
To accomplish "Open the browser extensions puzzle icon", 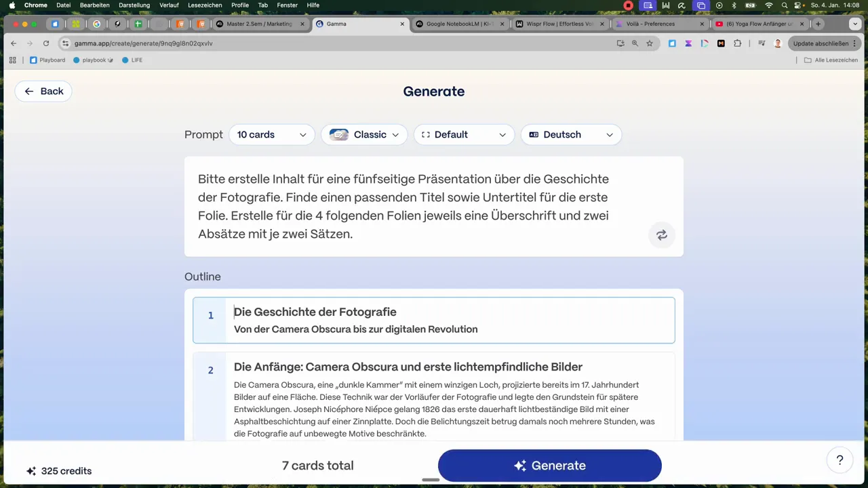I will [737, 43].
